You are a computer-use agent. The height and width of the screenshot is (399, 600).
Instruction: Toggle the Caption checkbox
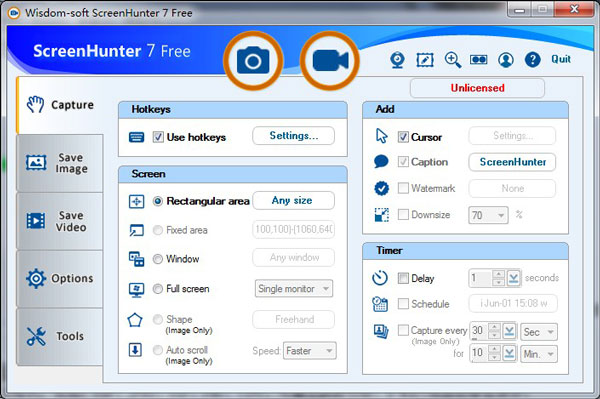pyautogui.click(x=403, y=162)
